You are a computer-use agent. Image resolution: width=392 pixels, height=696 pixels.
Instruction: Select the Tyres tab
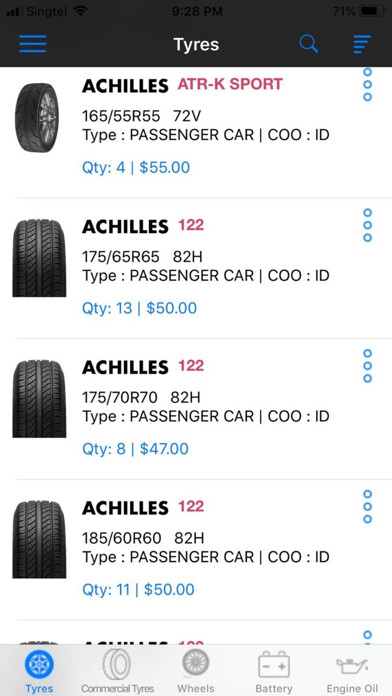(39, 671)
